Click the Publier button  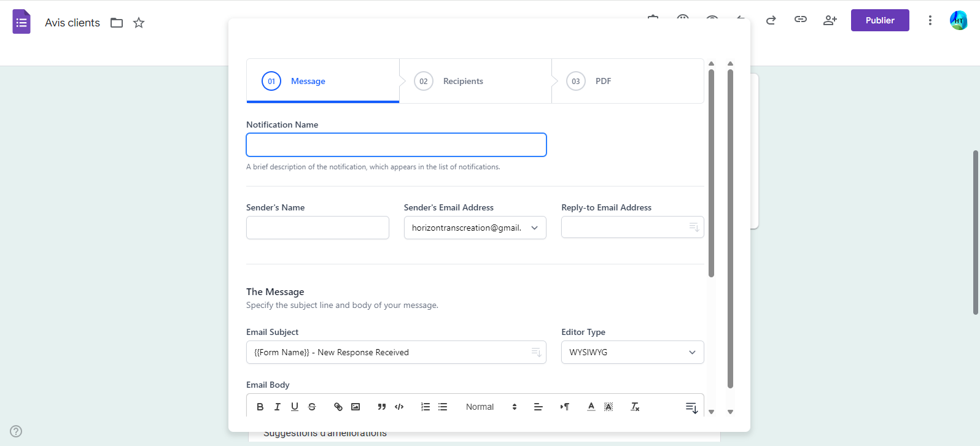tap(879, 20)
